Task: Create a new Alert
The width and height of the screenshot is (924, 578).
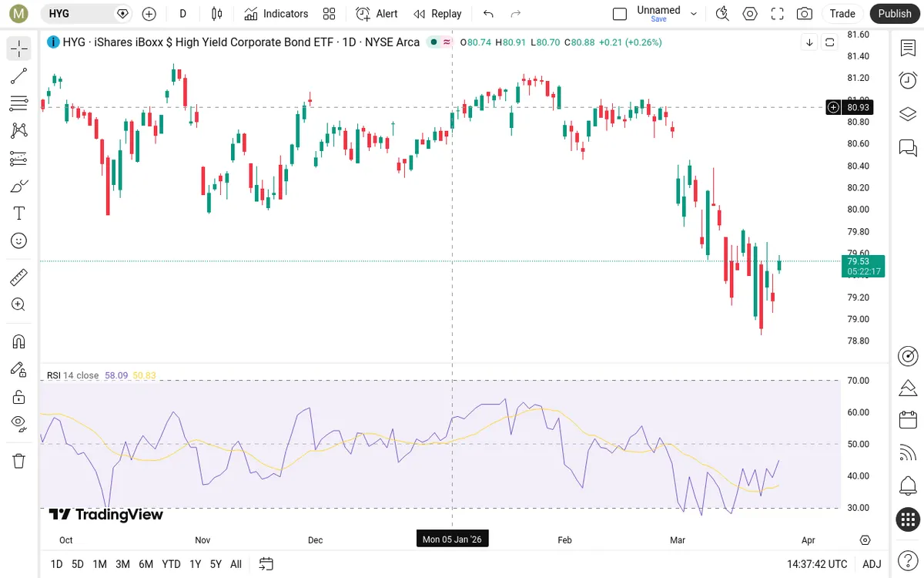Action: tap(377, 13)
